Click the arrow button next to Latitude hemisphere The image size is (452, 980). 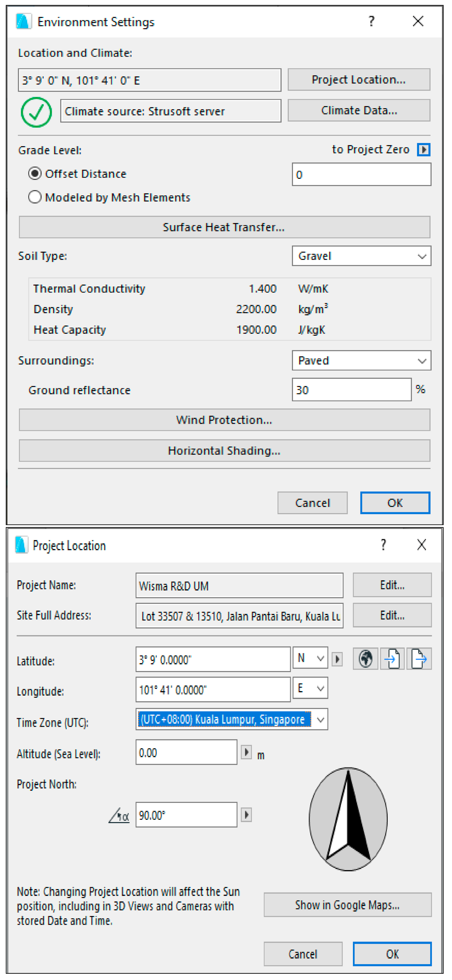coord(337,659)
